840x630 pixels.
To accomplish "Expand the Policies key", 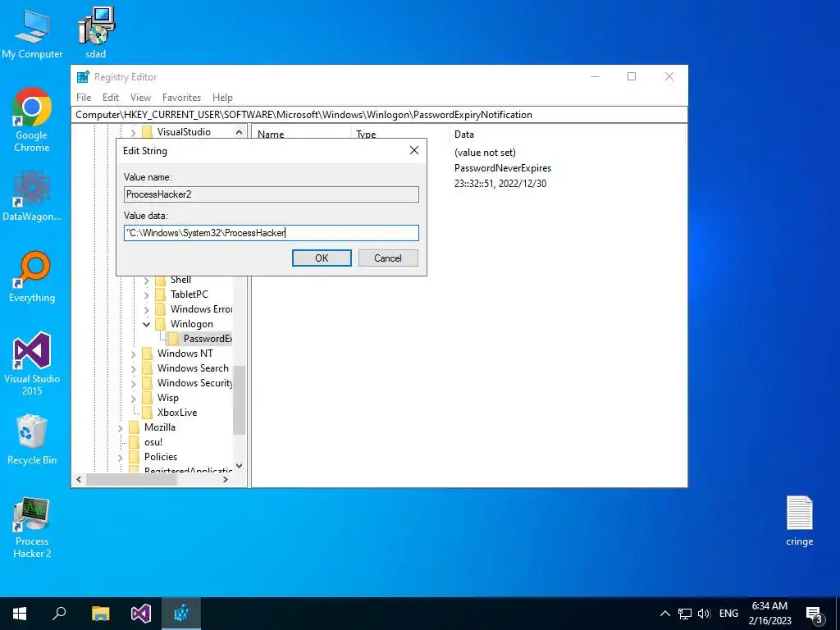I will tap(120, 457).
